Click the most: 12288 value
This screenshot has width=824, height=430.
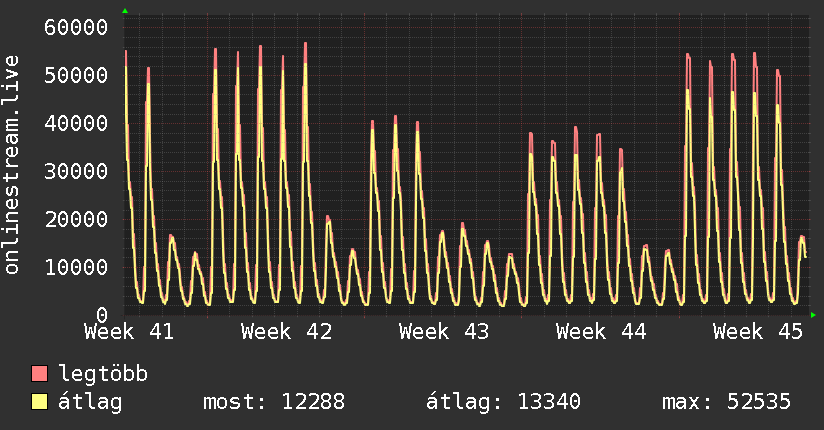(274, 402)
